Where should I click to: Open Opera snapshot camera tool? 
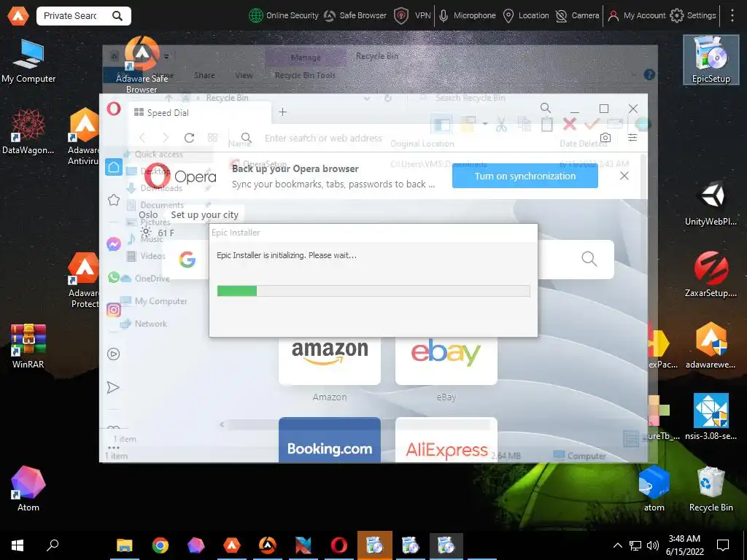coord(605,138)
